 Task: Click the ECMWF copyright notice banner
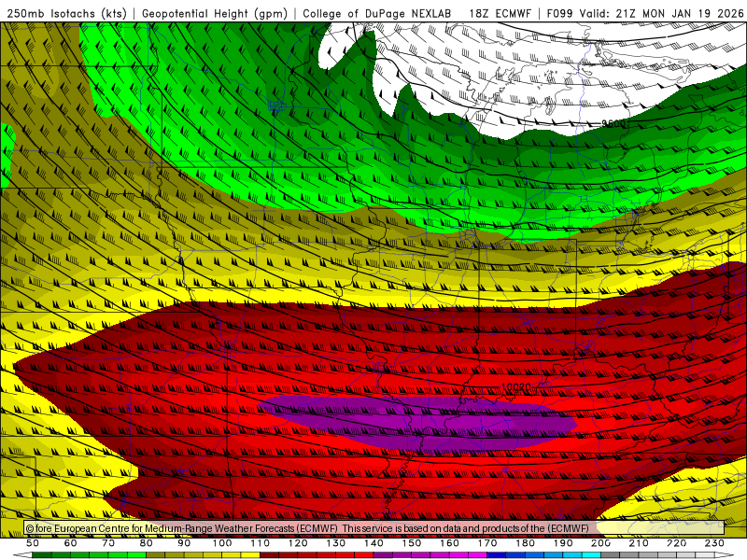click(x=374, y=527)
